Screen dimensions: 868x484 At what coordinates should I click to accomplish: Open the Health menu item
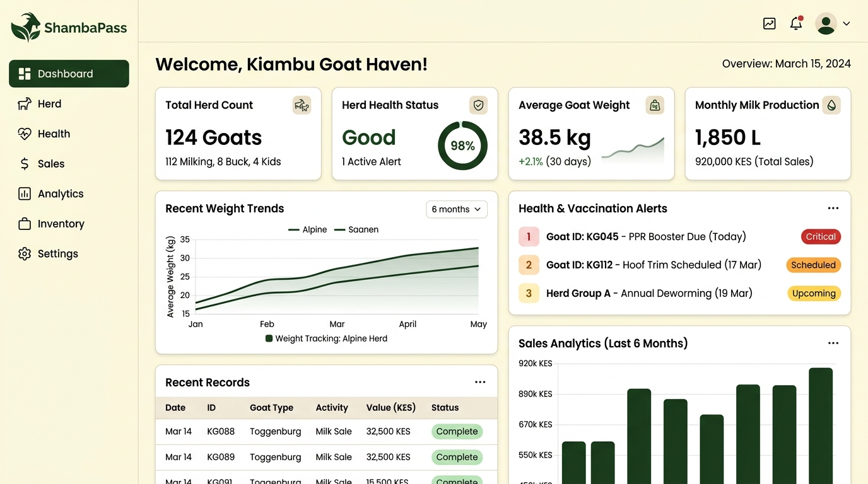tap(69, 134)
